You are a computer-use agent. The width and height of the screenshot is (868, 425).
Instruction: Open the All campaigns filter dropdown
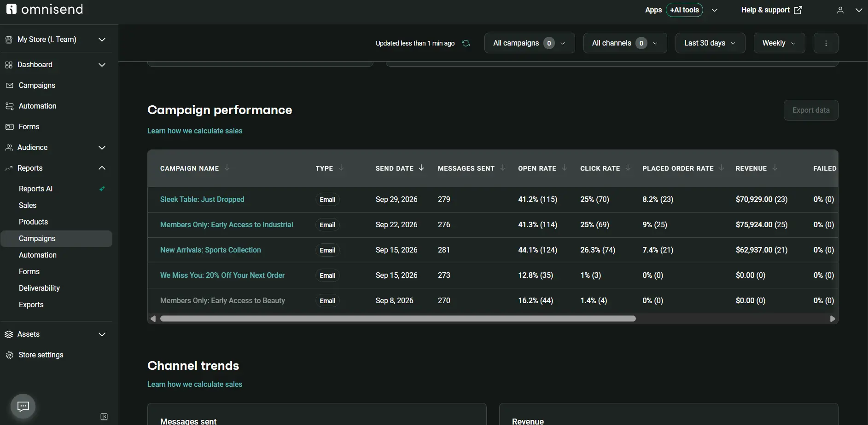coord(530,43)
